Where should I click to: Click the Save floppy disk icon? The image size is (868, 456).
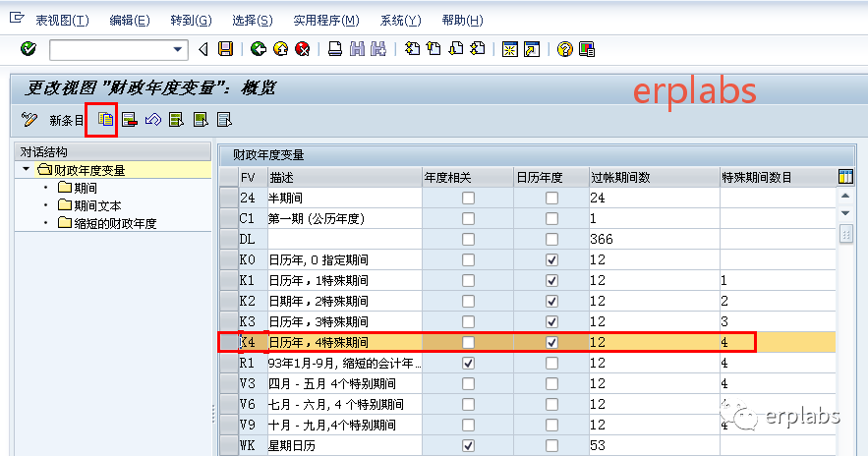pyautogui.click(x=225, y=49)
